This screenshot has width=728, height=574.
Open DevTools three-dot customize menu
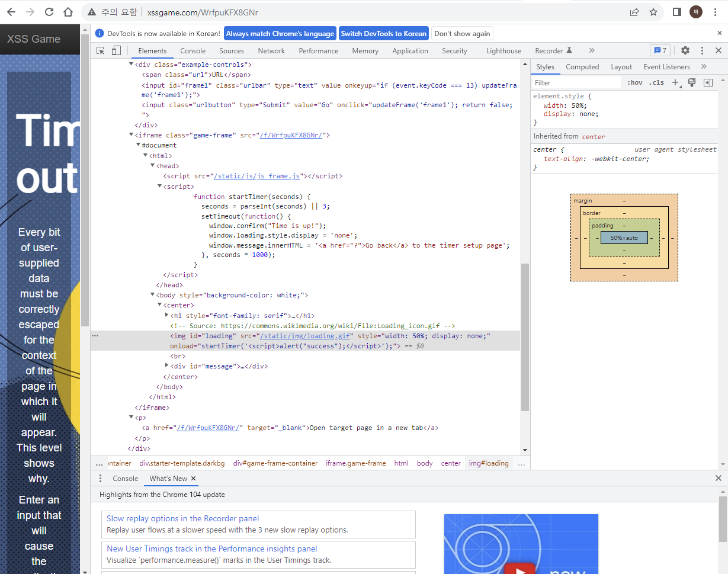coord(702,51)
